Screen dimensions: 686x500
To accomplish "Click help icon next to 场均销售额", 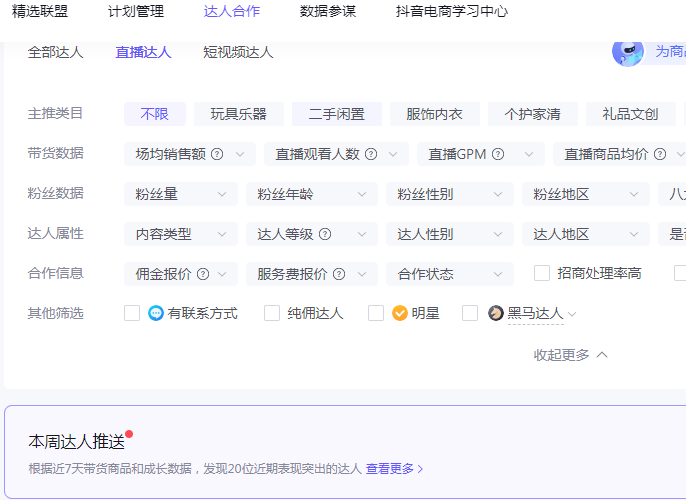I will [216, 154].
